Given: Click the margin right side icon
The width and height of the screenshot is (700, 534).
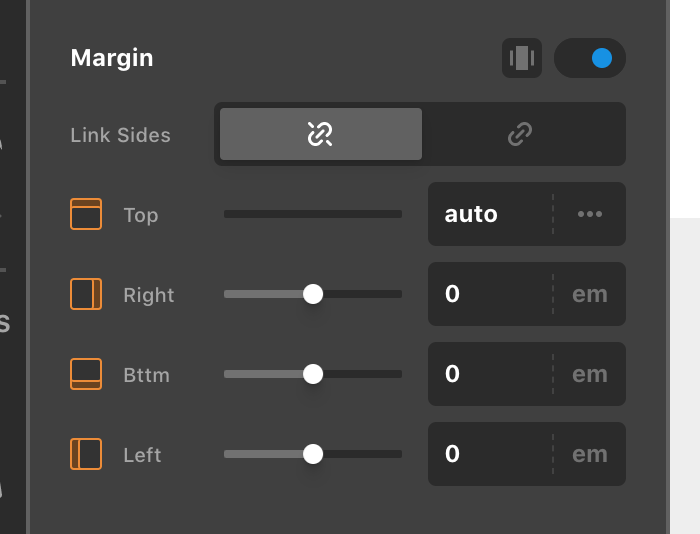Looking at the screenshot, I should pyautogui.click(x=86, y=294).
